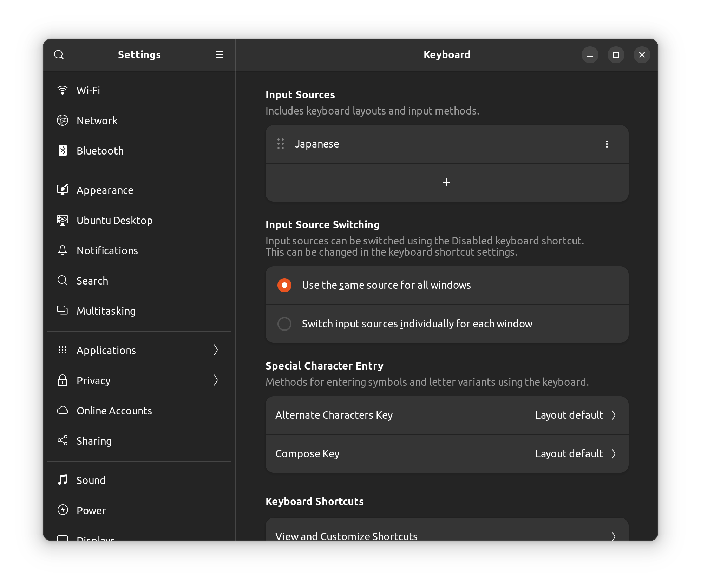Open Appearance via its monitor icon
Viewport: 701px width, 588px height.
[x=63, y=190]
